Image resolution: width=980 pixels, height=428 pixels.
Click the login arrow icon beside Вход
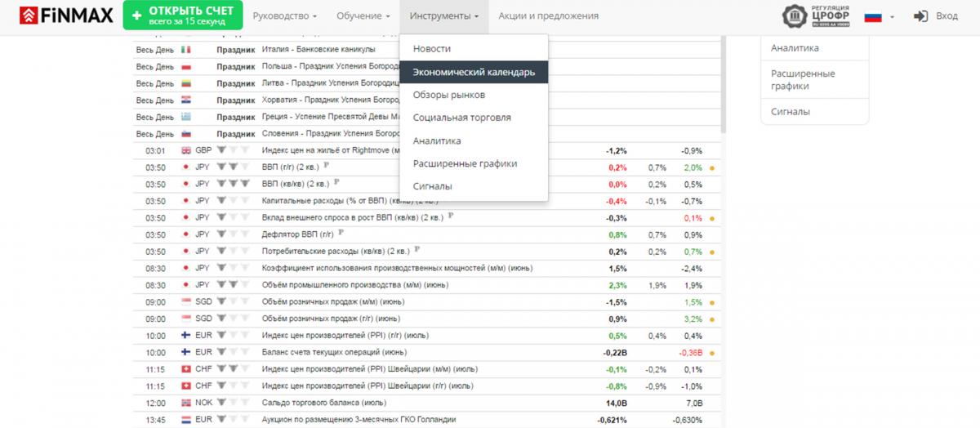coord(921,16)
